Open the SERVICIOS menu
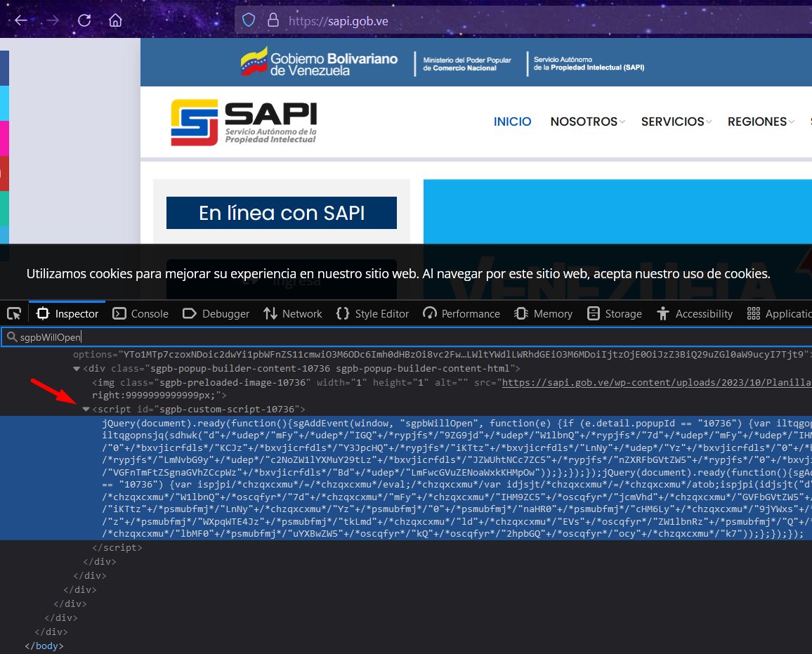The image size is (812, 654). click(x=676, y=121)
